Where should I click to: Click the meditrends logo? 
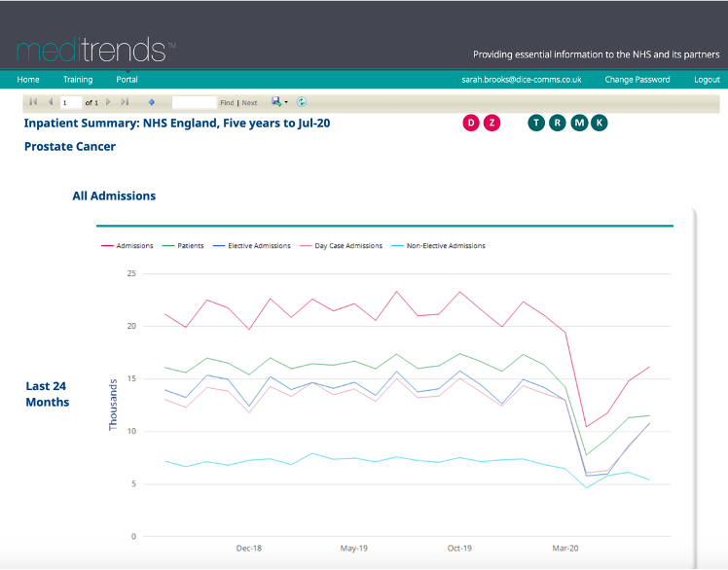pos(96,50)
